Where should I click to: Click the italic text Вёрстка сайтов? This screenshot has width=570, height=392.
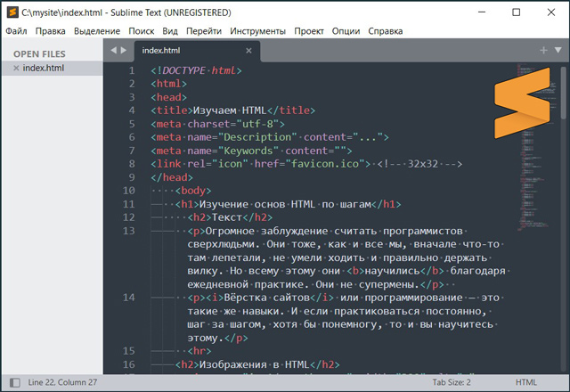coord(266,298)
